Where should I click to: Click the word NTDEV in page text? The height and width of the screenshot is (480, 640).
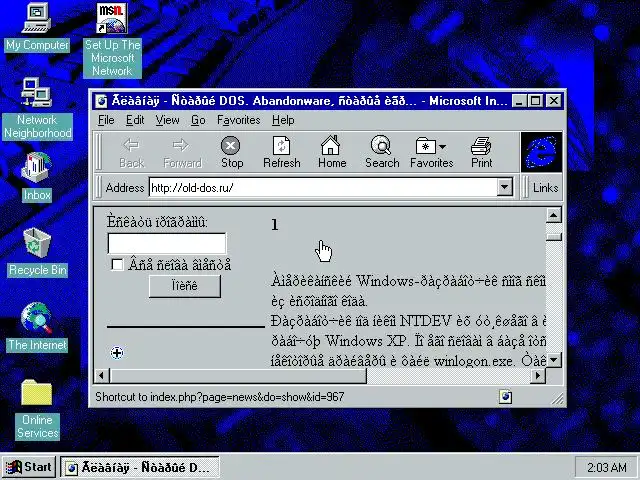click(426, 321)
